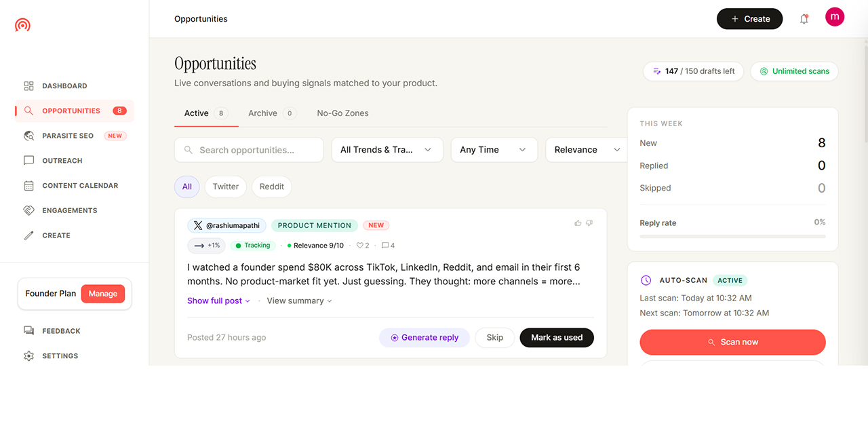This screenshot has width=868, height=426.
Task: Select the All source filter chip
Action: coord(187,187)
